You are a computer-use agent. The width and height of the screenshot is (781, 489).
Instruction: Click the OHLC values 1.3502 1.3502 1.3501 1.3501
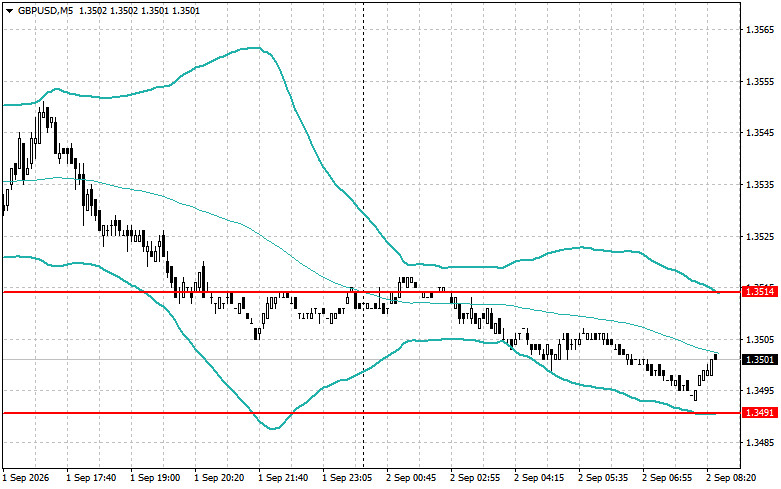pos(139,10)
